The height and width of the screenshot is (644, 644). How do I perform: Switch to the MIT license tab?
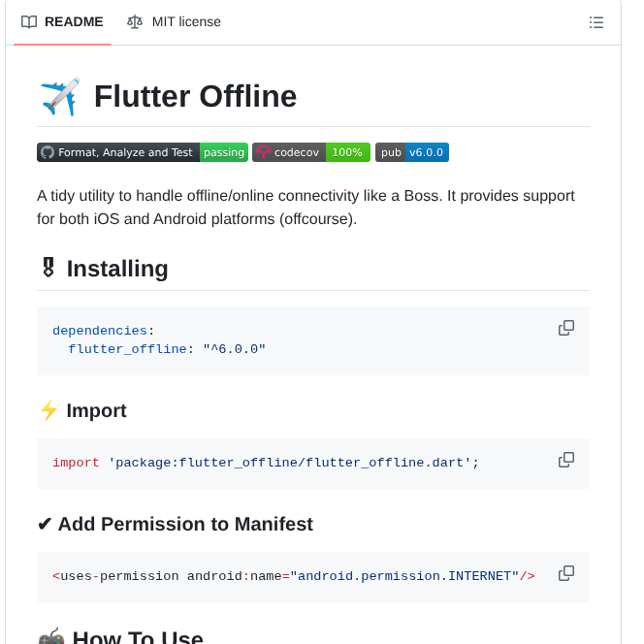point(174,21)
